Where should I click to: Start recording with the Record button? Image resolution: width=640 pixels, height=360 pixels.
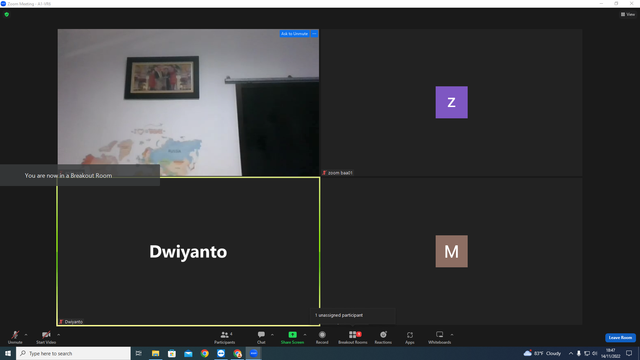[322, 337]
